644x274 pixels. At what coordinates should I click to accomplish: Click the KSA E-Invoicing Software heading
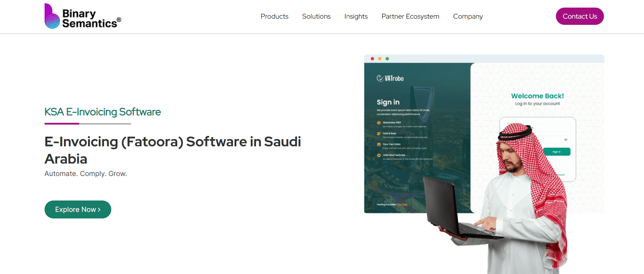(x=103, y=112)
